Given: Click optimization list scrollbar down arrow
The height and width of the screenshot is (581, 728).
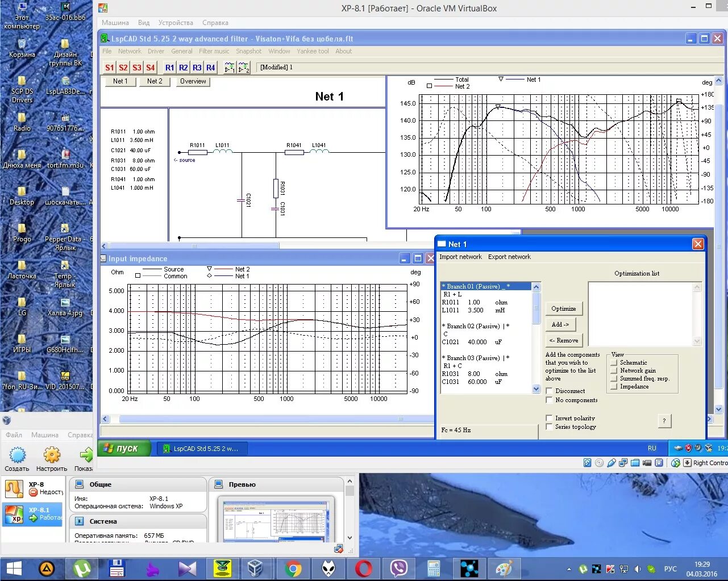Looking at the screenshot, I should (697, 341).
